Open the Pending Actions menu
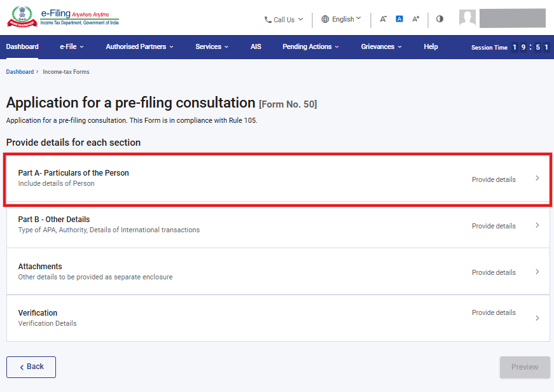The width and height of the screenshot is (554, 392). coord(310,46)
